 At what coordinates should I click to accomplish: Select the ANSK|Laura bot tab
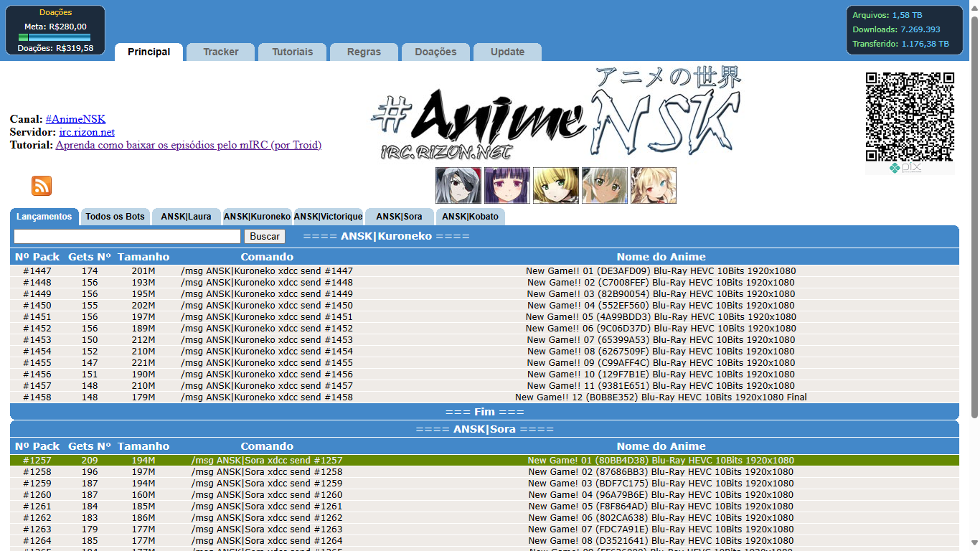click(x=186, y=216)
